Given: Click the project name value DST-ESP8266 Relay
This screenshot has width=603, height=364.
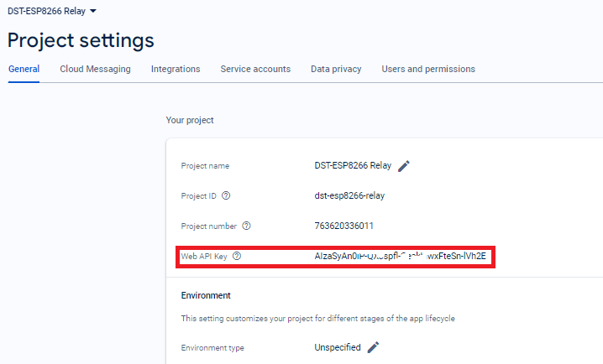Looking at the screenshot, I should click(352, 166).
